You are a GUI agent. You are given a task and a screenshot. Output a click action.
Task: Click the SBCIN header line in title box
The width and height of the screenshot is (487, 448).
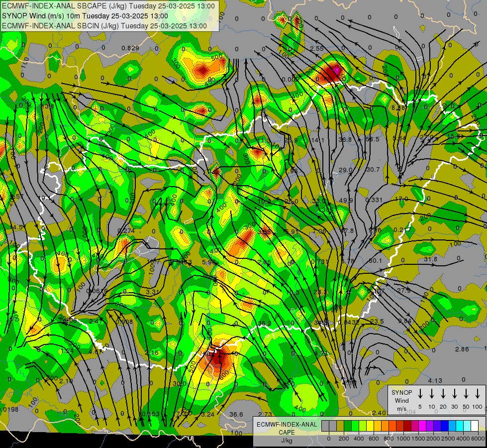(x=104, y=26)
